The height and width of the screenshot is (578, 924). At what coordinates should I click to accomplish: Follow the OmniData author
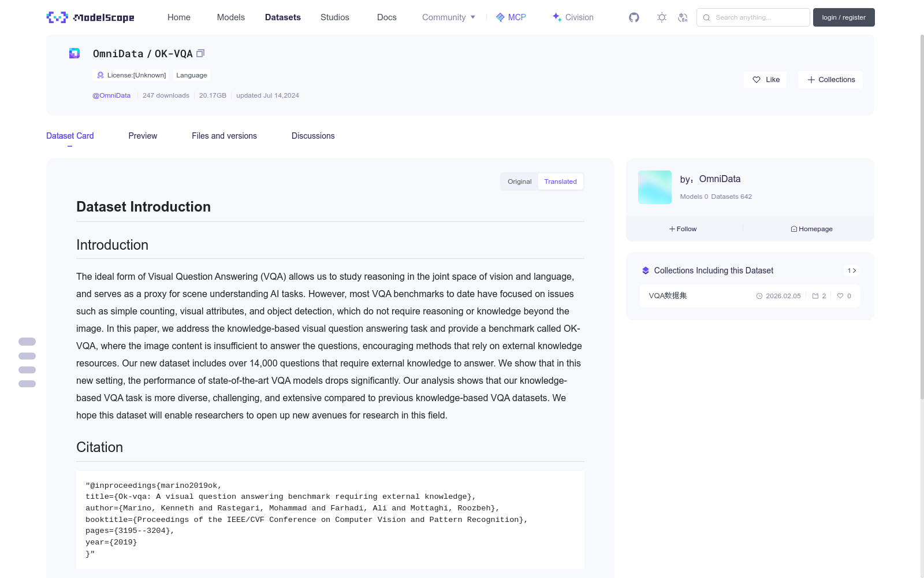pyautogui.click(x=683, y=229)
